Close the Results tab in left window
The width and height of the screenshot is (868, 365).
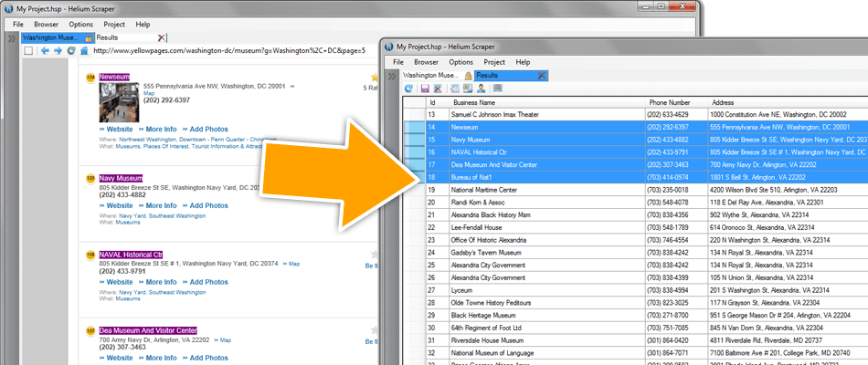(x=162, y=37)
